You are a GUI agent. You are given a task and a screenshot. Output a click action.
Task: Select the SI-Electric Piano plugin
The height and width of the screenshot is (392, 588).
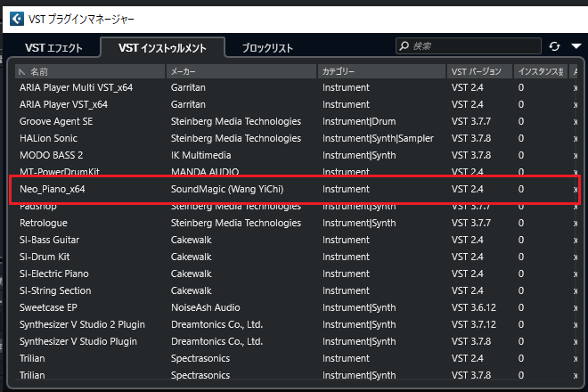point(297,274)
